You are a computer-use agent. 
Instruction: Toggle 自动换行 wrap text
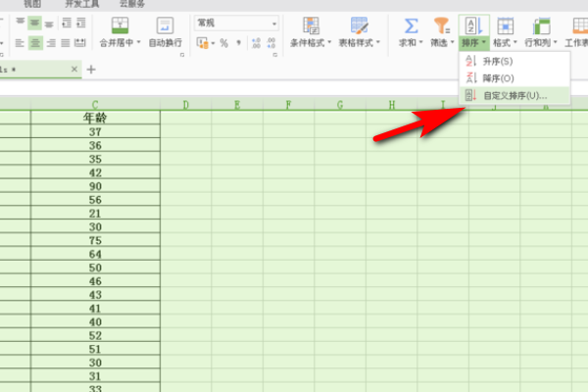tap(165, 32)
